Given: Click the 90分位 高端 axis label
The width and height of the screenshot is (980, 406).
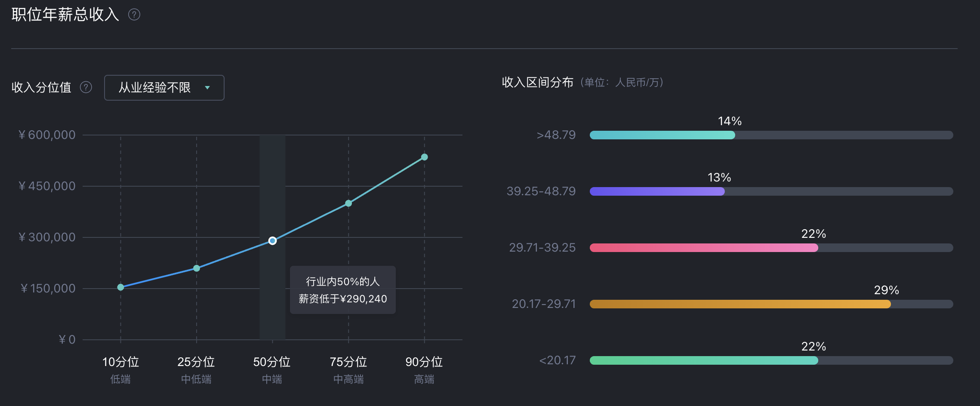Looking at the screenshot, I should [x=424, y=369].
